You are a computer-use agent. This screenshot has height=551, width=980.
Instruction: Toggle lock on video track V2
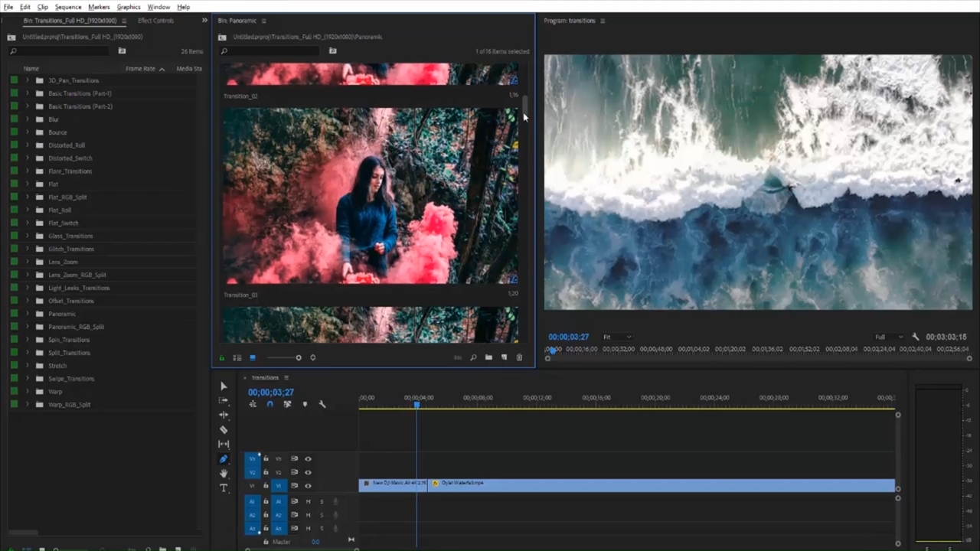click(266, 472)
